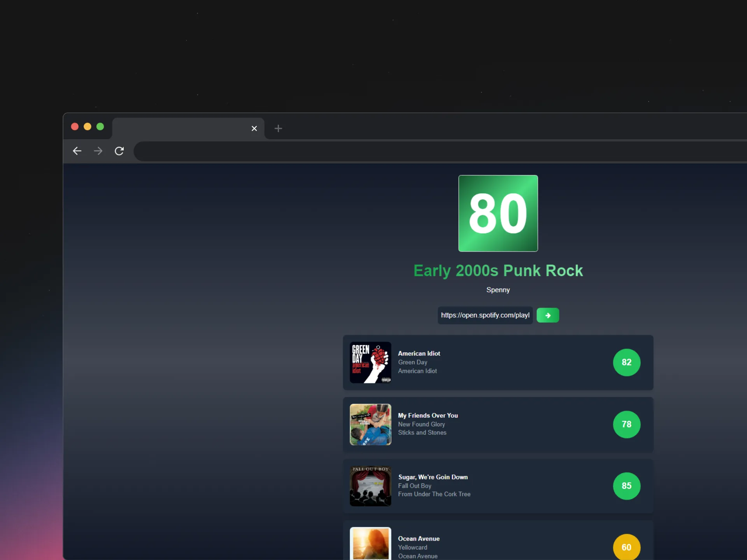Open a new tab with plus icon
747x560 pixels.
tap(278, 128)
